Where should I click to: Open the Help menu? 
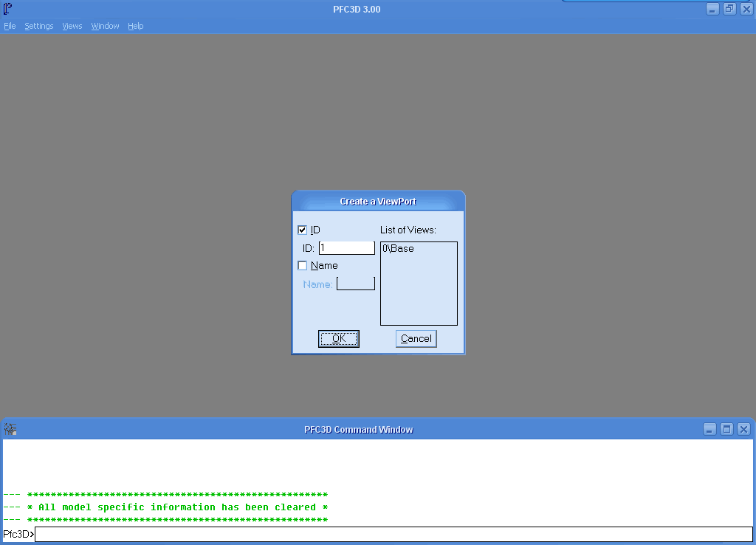pos(136,26)
